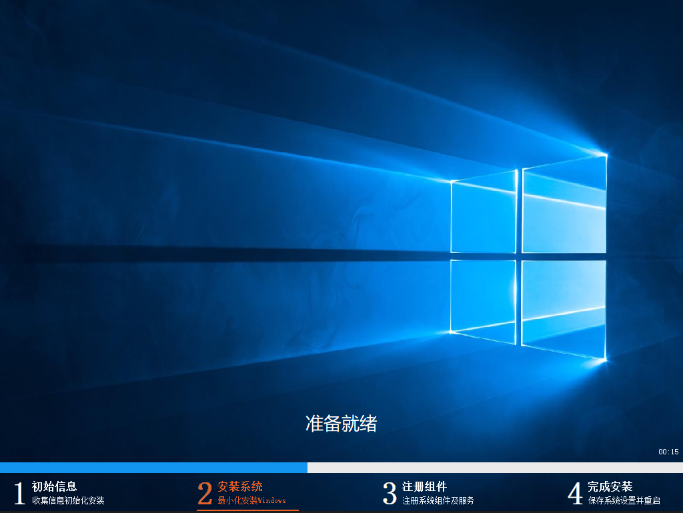Click the large step number 4
683x513 pixels.
pyautogui.click(x=575, y=493)
